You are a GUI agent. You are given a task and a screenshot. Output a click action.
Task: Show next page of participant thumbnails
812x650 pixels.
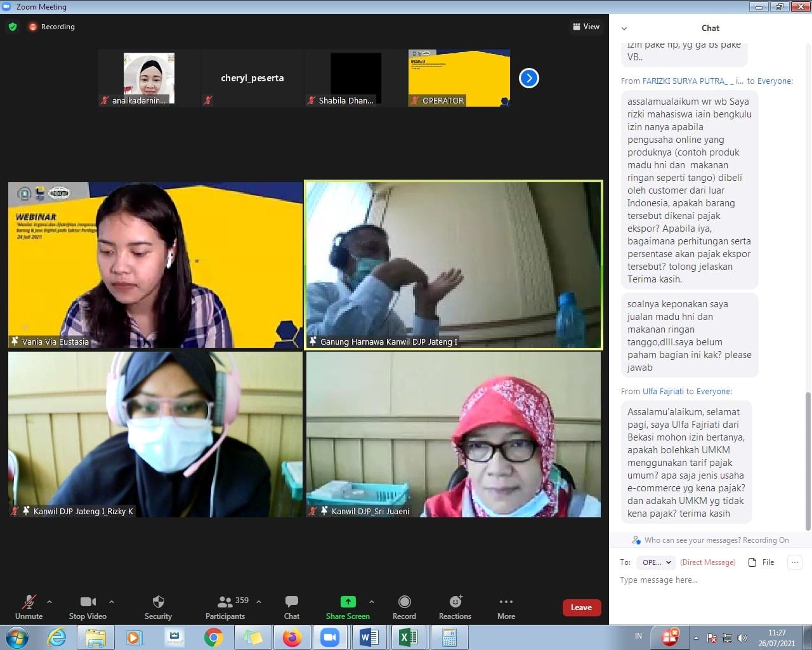pos(528,78)
